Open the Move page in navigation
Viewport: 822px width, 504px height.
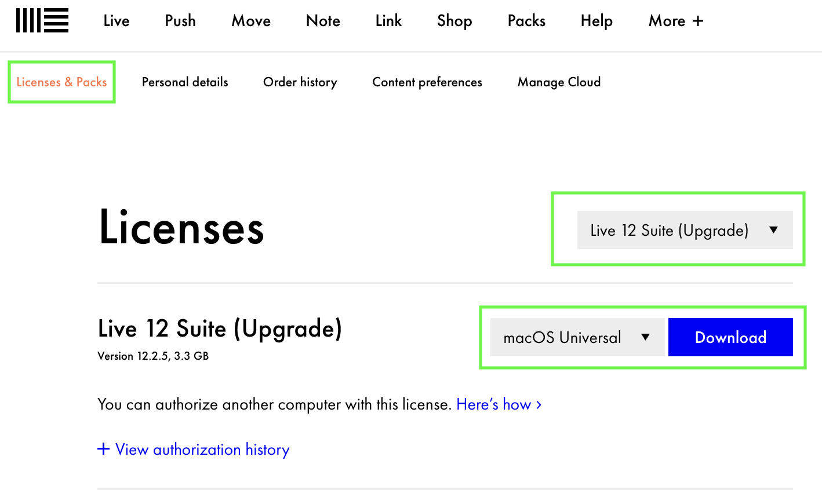[x=251, y=21]
